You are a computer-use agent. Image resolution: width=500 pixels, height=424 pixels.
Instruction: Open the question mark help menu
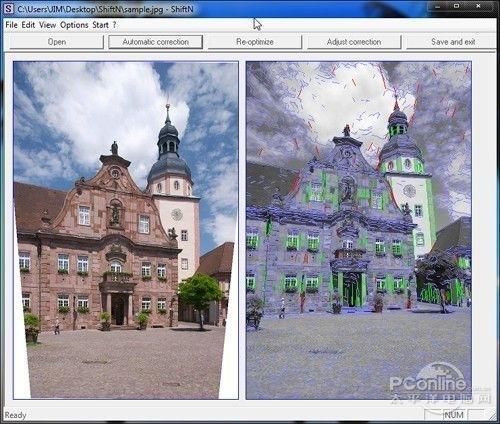[x=114, y=25]
